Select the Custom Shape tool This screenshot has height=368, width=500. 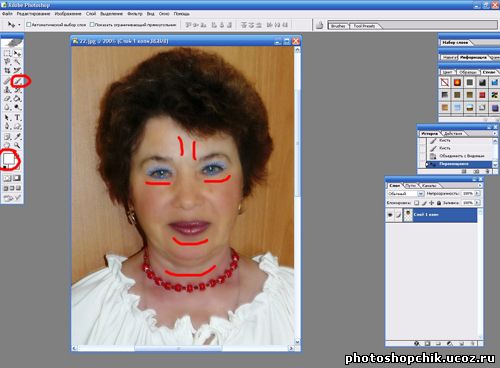coord(17,127)
